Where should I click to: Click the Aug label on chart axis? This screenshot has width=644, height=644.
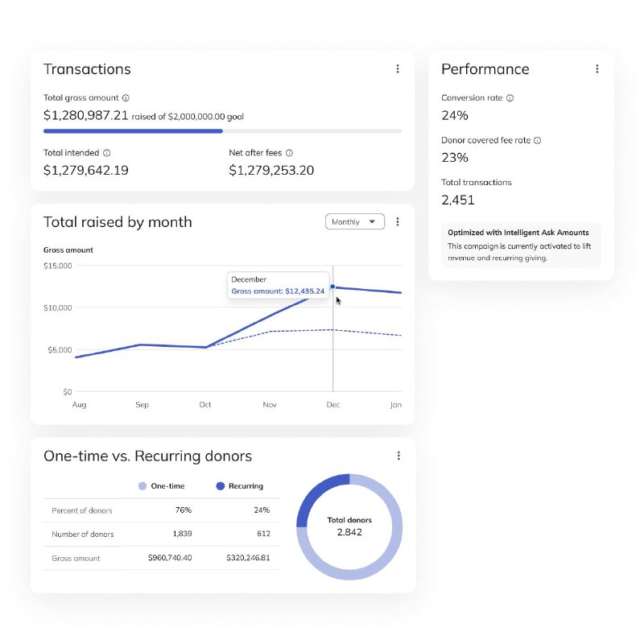pos(79,405)
